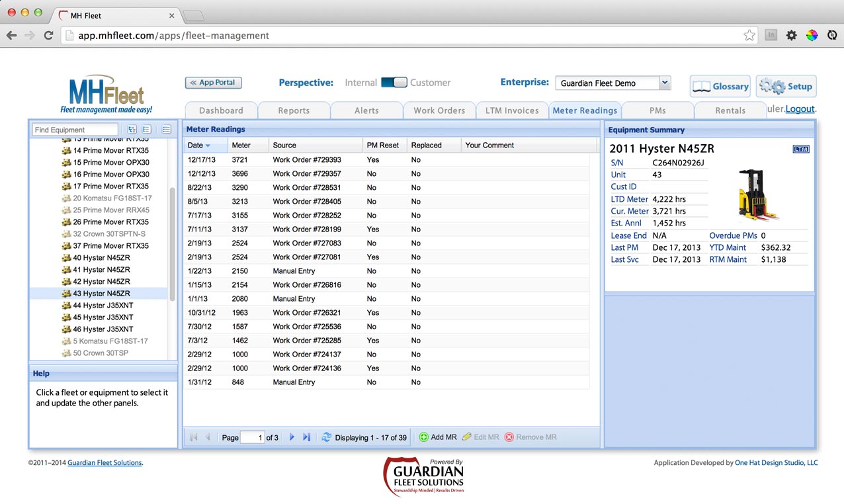Toggle Perspective switch between Internal and Customer

point(394,83)
